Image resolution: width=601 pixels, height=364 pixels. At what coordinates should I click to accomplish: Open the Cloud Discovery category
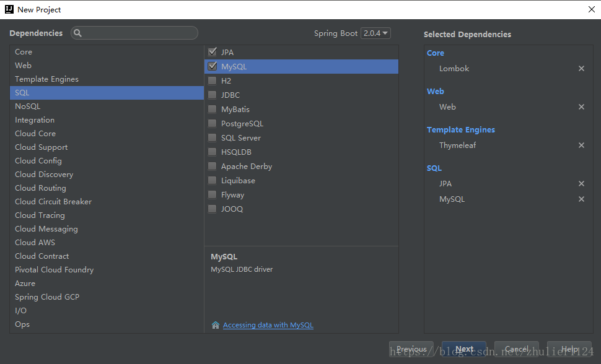pyautogui.click(x=44, y=175)
